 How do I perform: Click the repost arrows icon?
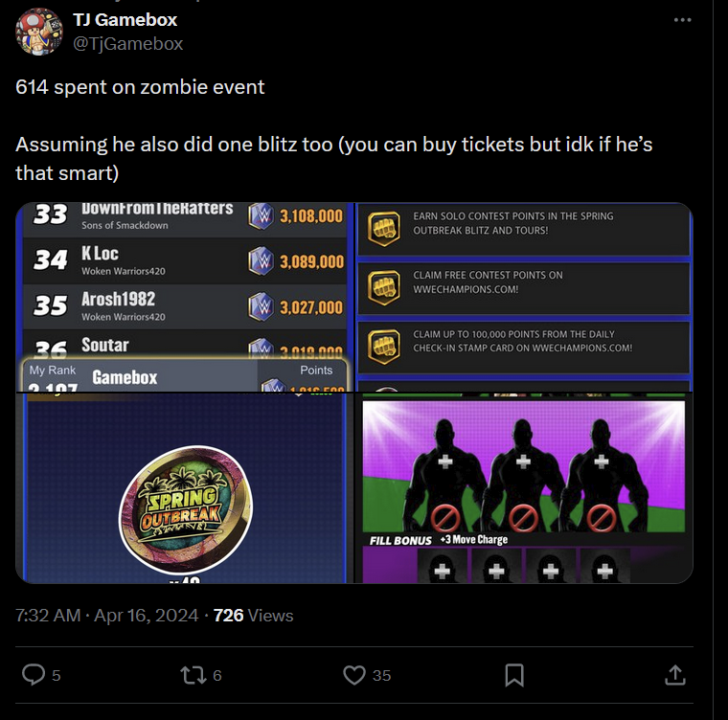click(193, 675)
